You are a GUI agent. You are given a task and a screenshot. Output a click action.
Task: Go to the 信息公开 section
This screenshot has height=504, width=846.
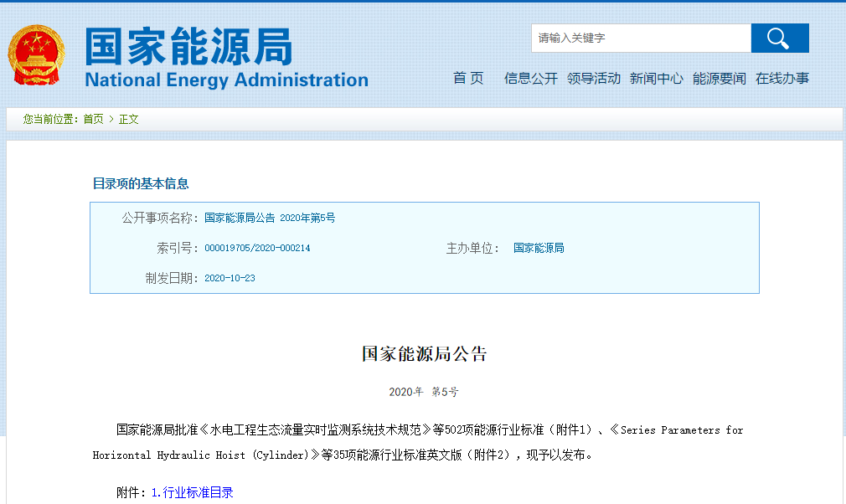(530, 79)
